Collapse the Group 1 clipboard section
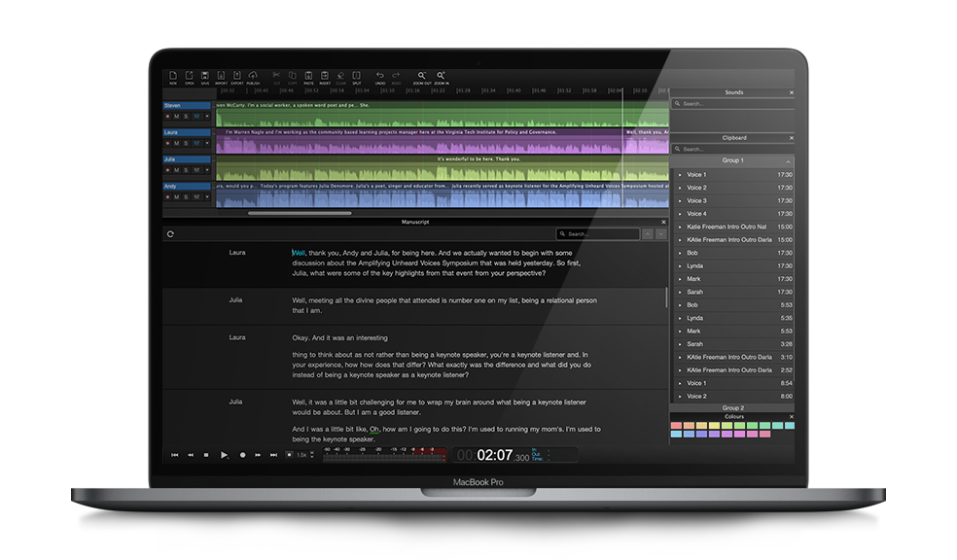 pyautogui.click(x=788, y=160)
